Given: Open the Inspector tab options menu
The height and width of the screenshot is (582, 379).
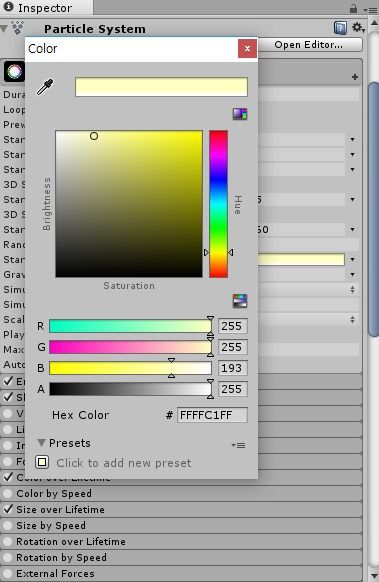Looking at the screenshot, I should point(370,10).
